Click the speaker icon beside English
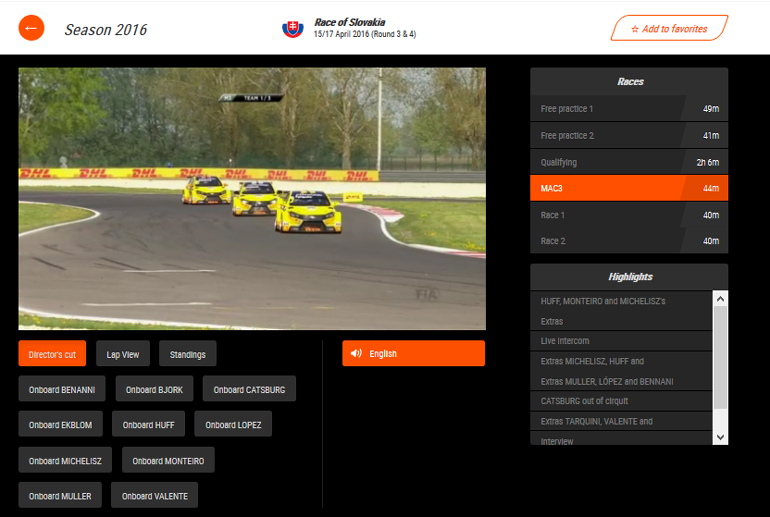The image size is (770, 517). pyautogui.click(x=356, y=354)
